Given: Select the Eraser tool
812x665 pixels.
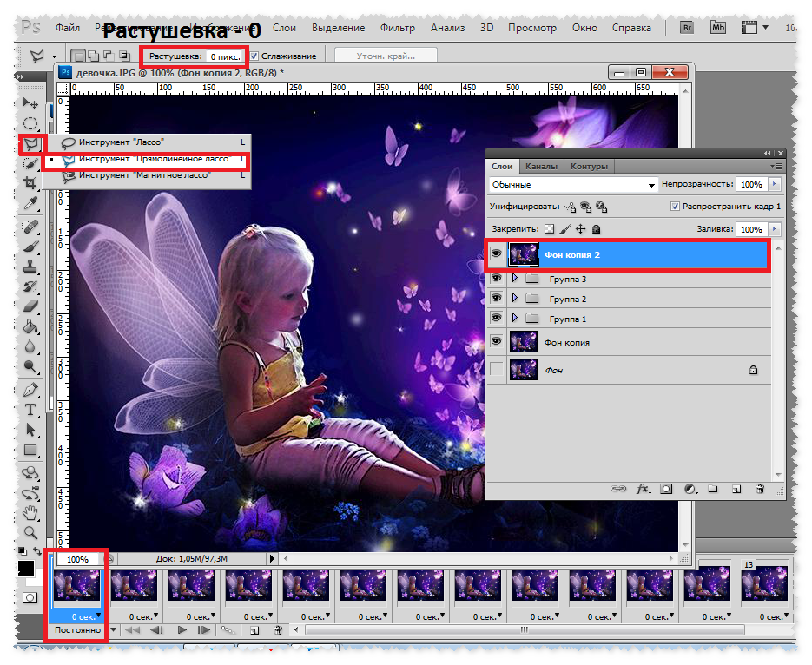Looking at the screenshot, I should pos(30,306).
